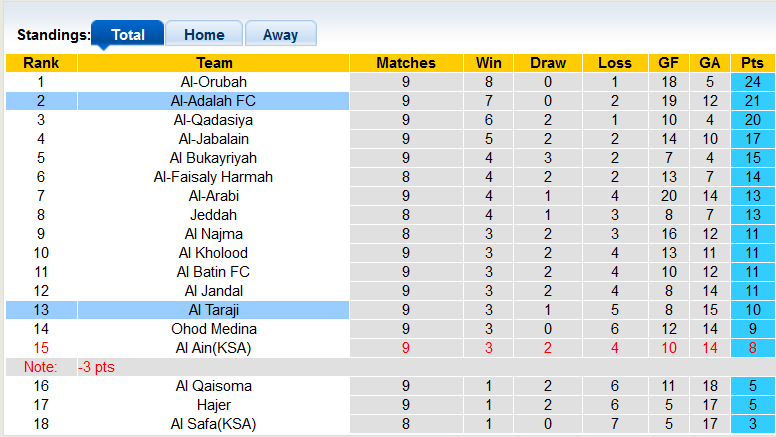Select the Total standings tab
This screenshot has width=776, height=437.
pyautogui.click(x=128, y=34)
